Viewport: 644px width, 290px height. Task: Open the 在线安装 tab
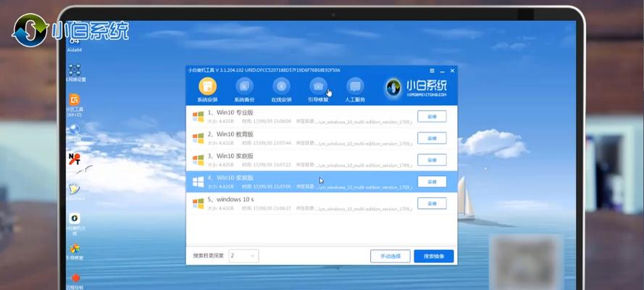(281, 90)
